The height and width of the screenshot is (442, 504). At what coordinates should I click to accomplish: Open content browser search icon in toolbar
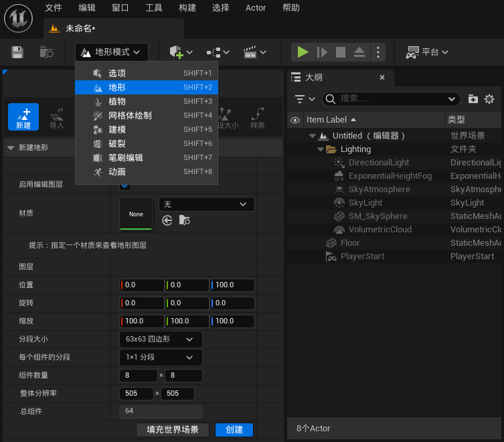[x=47, y=52]
